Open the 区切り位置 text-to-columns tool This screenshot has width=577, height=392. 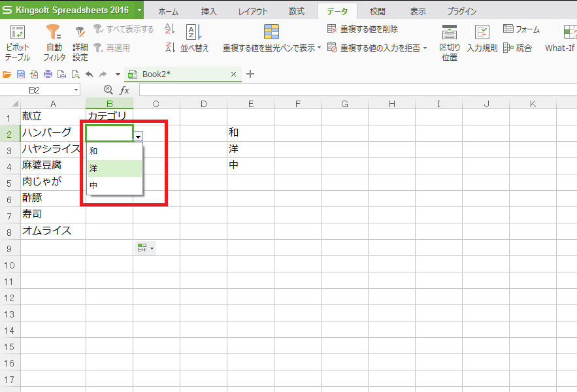tap(450, 42)
